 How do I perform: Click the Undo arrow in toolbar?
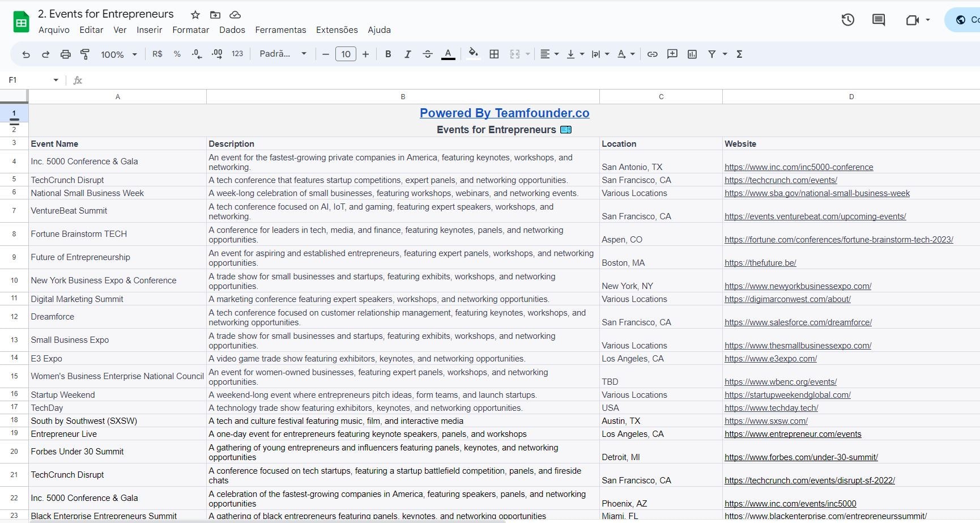click(26, 54)
